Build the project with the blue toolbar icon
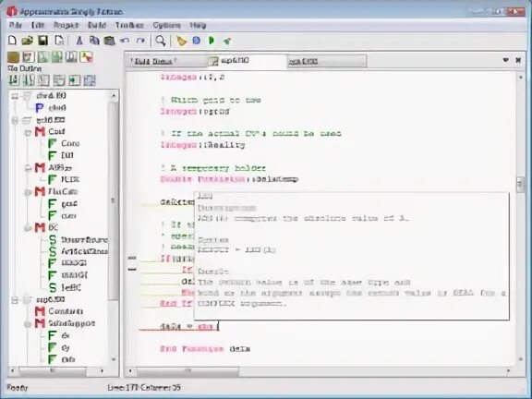Viewport: 532px width, 399px height. [x=197, y=41]
